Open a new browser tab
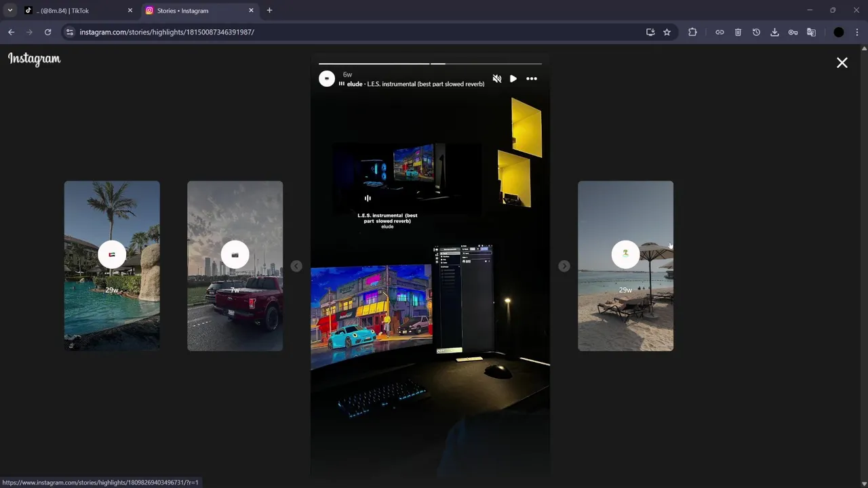Screen dimensions: 868x488 [x=269, y=11]
